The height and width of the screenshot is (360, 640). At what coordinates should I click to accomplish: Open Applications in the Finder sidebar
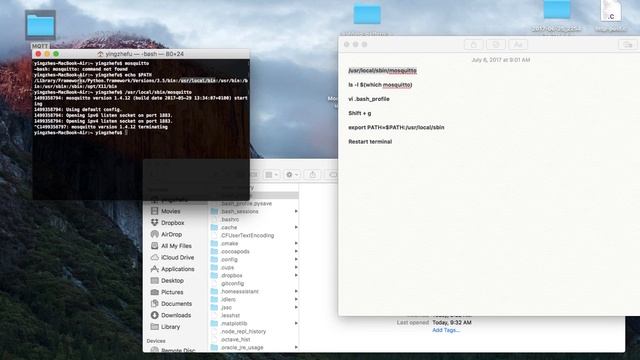tap(177, 269)
